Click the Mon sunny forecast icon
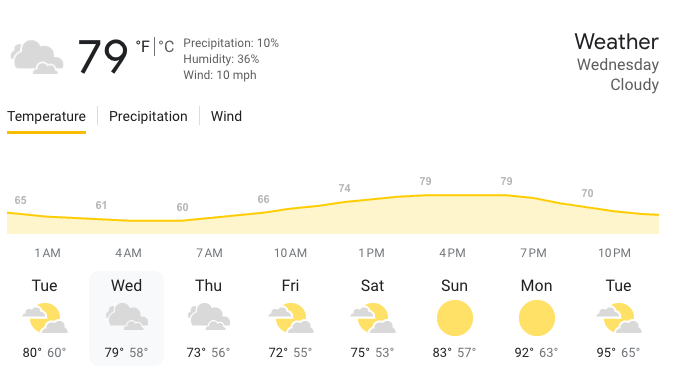Image resolution: width=673 pixels, height=377 pixels. tap(537, 318)
